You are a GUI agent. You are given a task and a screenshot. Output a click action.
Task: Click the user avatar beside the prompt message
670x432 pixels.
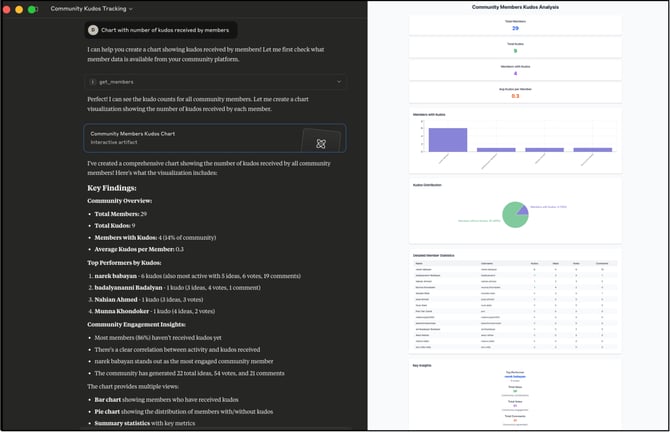(93, 30)
